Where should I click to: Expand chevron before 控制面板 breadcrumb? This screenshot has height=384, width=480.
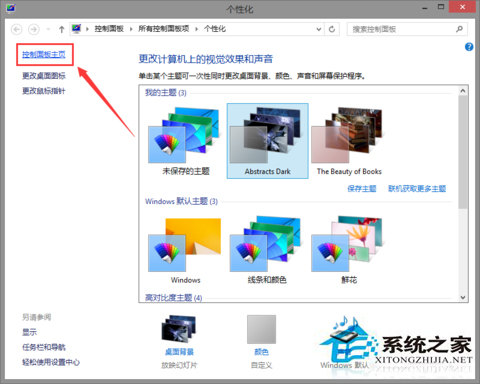click(x=87, y=29)
